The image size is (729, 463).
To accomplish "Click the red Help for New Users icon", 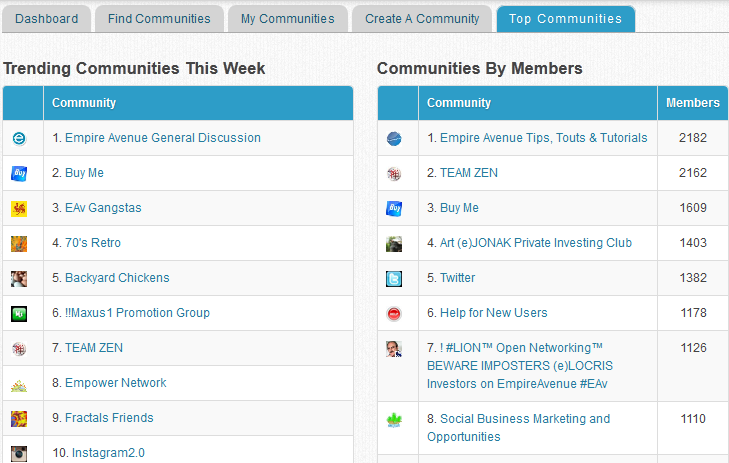I will [394, 313].
